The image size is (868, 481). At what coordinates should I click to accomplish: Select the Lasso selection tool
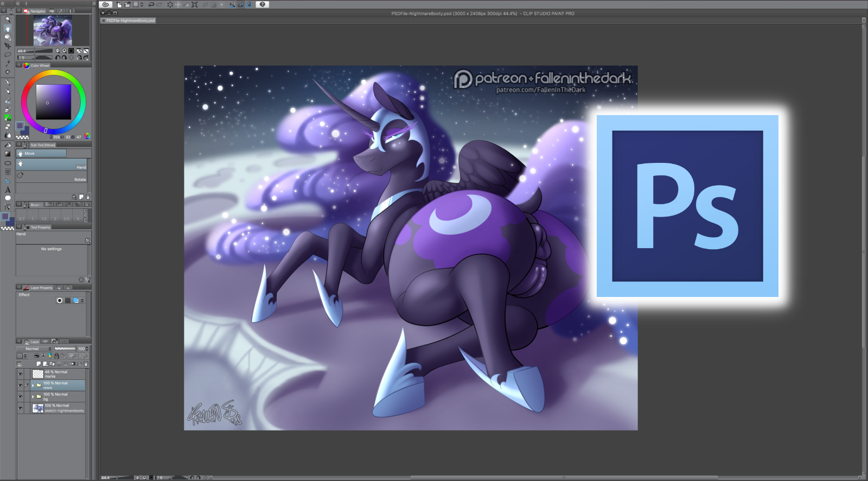8,54
